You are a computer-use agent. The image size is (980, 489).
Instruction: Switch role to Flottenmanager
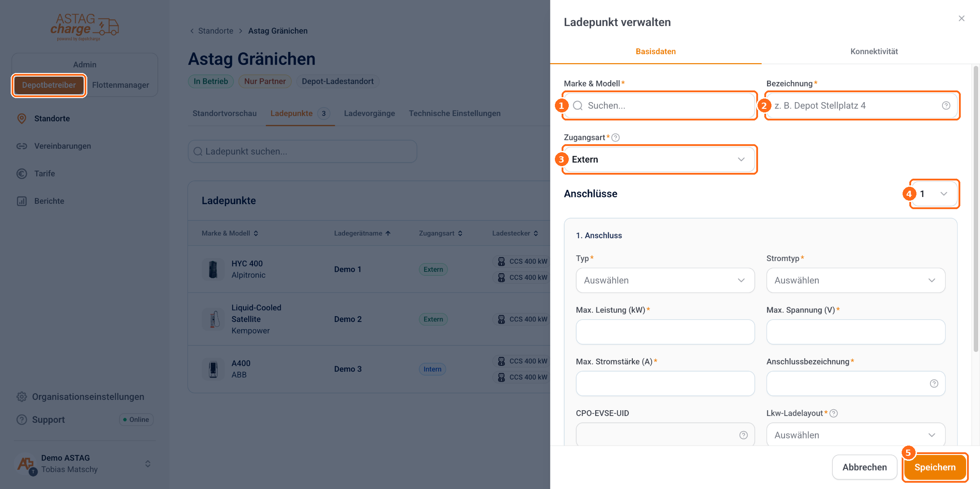[x=121, y=85]
